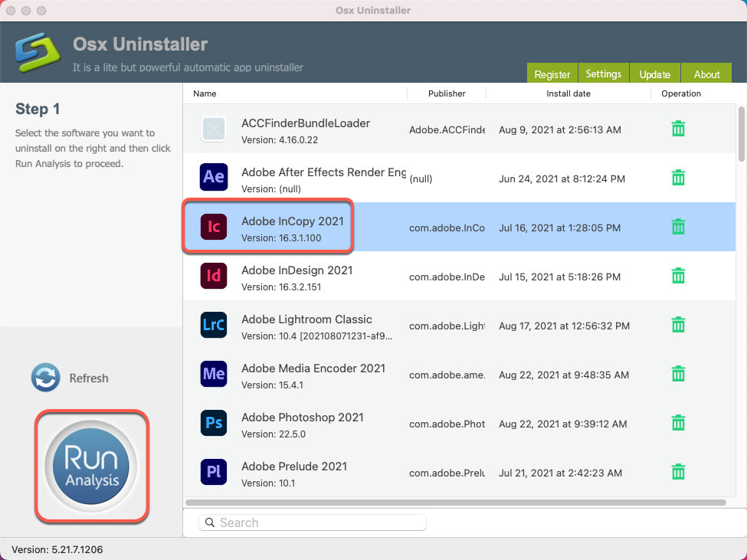The image size is (747, 560).
Task: Click the trash icon for ACCFinderBundleLoader
Action: tap(678, 129)
